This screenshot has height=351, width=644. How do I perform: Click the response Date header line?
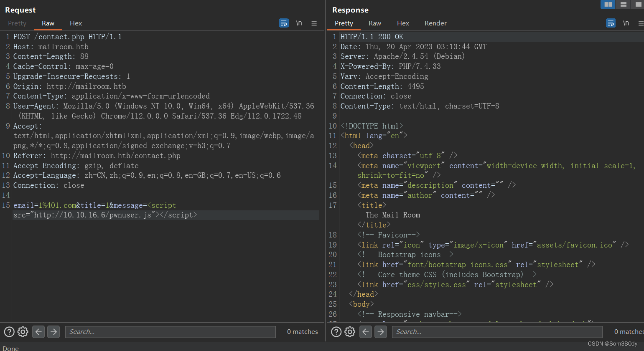(414, 47)
